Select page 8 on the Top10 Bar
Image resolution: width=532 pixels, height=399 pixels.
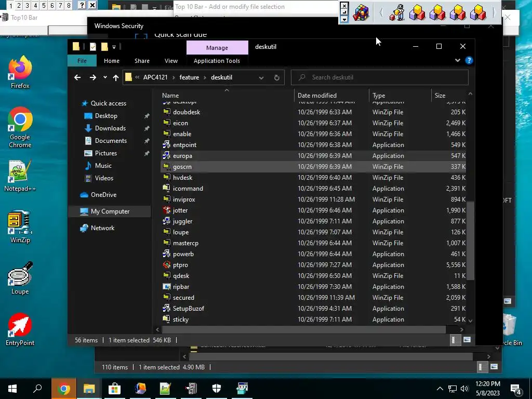[69, 5]
